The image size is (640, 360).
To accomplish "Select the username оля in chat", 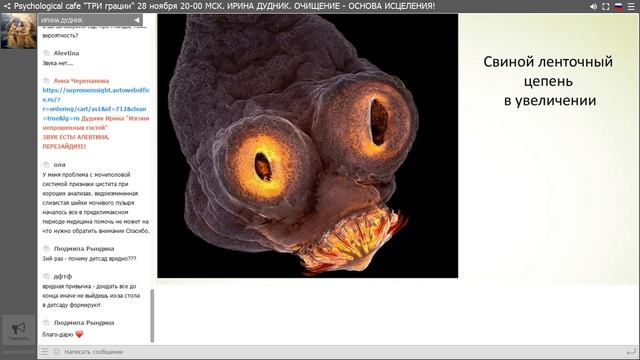I will click(60, 164).
